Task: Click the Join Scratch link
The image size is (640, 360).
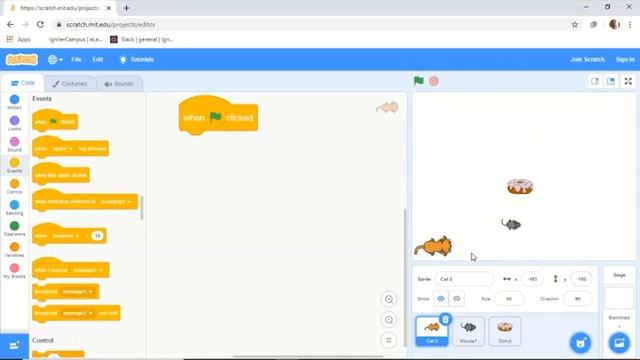Action: tap(587, 60)
